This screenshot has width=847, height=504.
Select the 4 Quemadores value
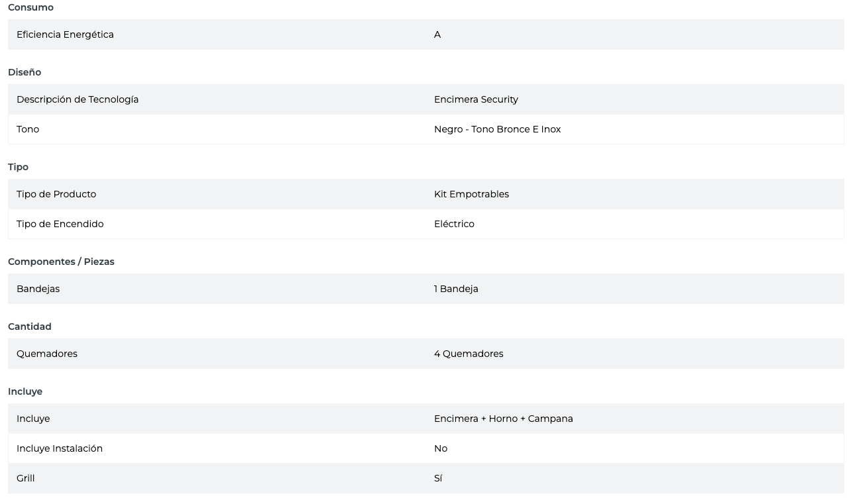point(469,354)
